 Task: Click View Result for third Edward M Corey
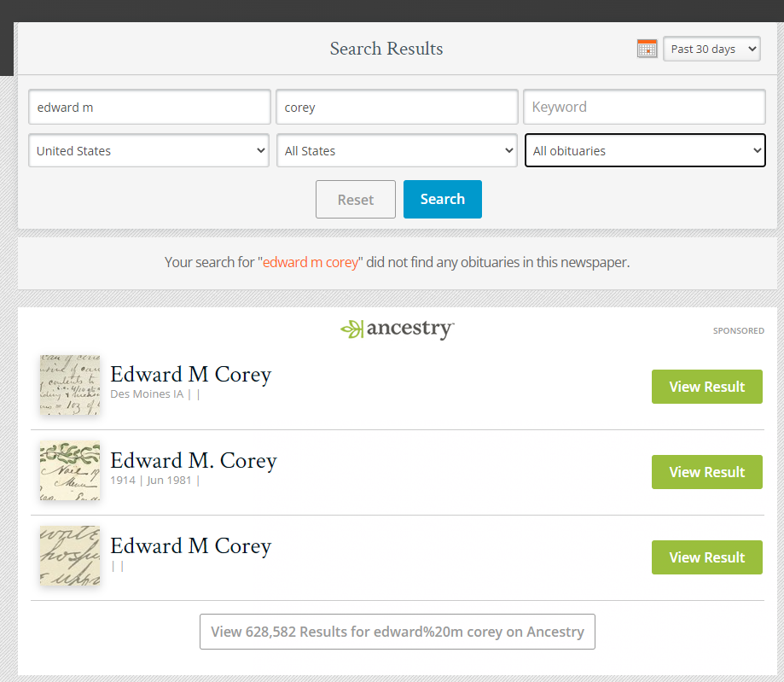click(x=706, y=557)
